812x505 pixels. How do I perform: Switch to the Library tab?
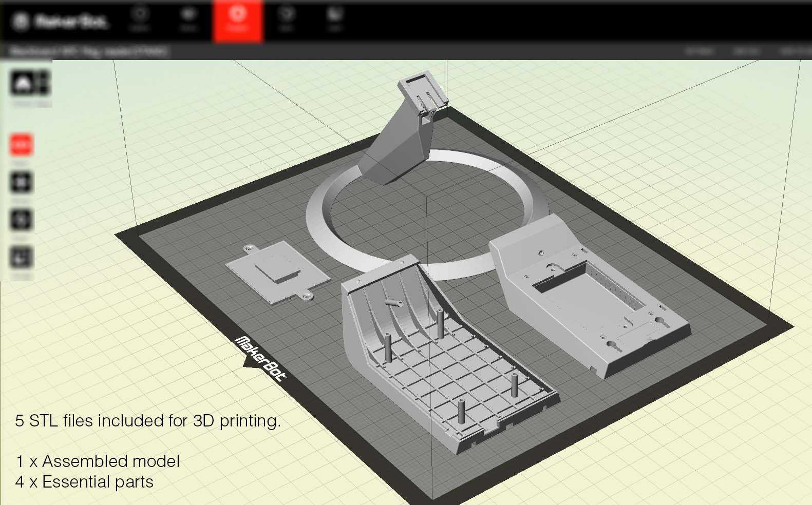[188, 18]
